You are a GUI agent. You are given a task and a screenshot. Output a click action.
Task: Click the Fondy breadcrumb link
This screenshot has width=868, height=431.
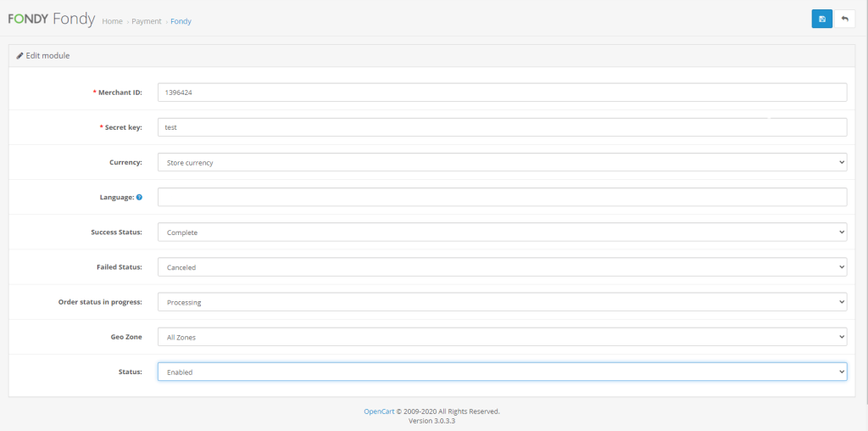point(181,21)
